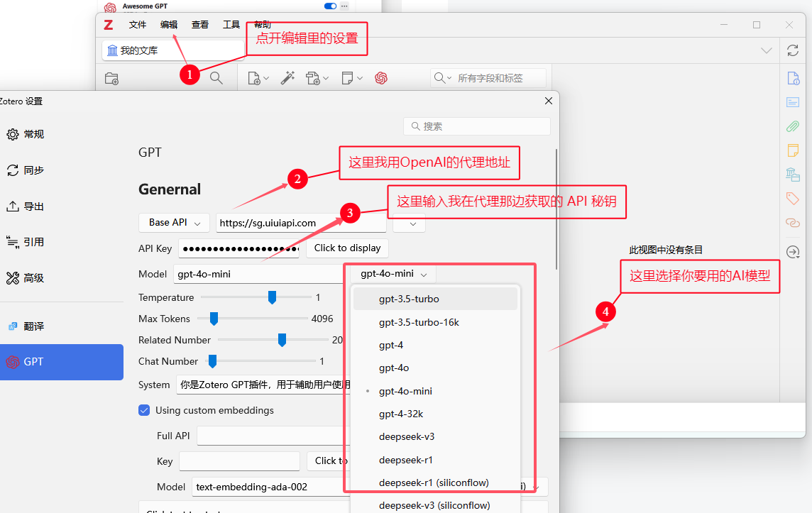This screenshot has height=513, width=812.
Task: Choose deepseek-r1 from model list
Action: (435, 460)
